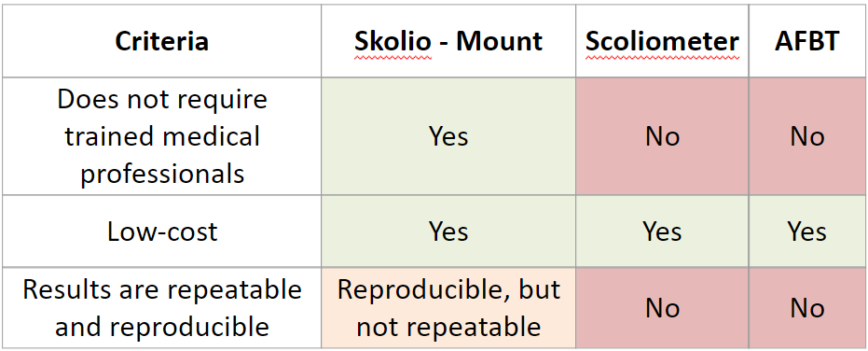Click the Skolio - Mount column header

pos(448,41)
